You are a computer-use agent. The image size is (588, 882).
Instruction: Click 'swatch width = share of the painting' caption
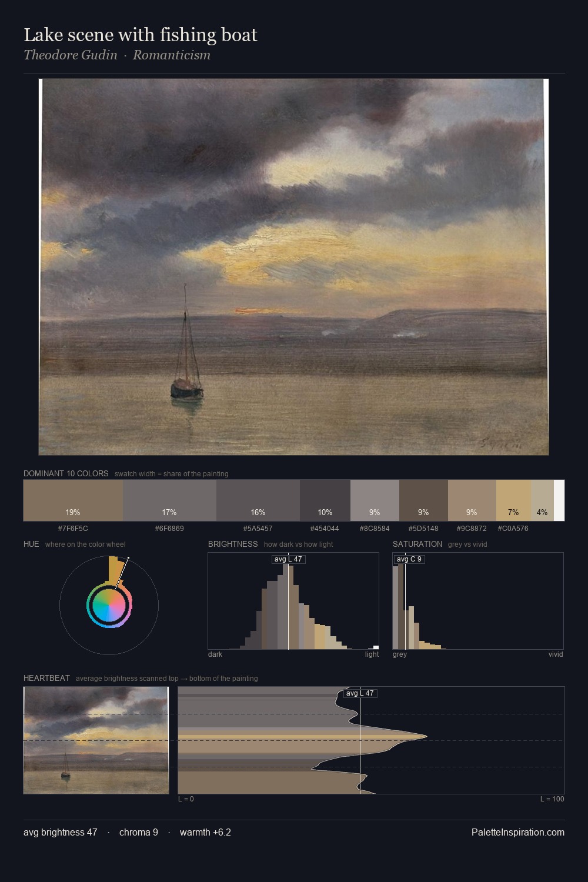pos(172,474)
